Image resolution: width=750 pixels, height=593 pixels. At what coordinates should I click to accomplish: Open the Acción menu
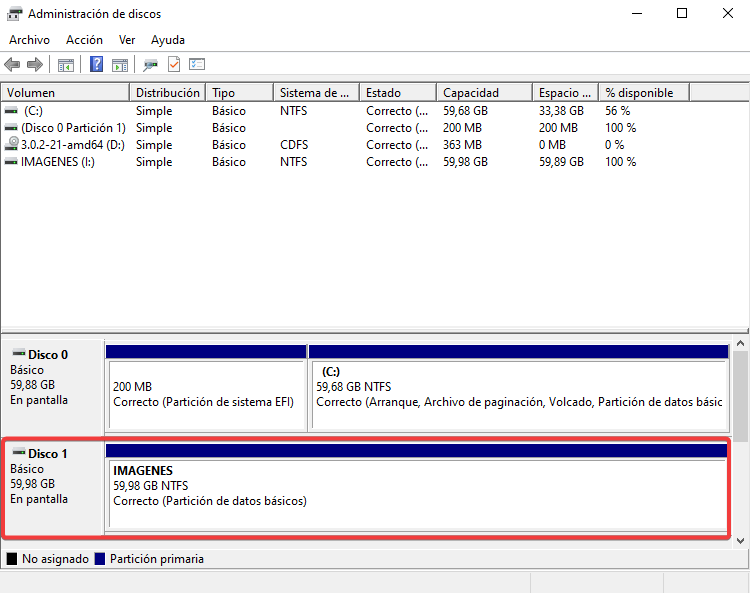84,40
